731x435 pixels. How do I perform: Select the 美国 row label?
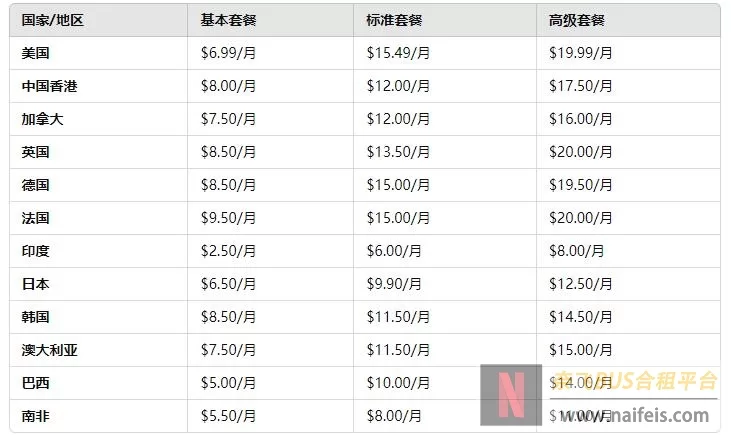[35, 53]
